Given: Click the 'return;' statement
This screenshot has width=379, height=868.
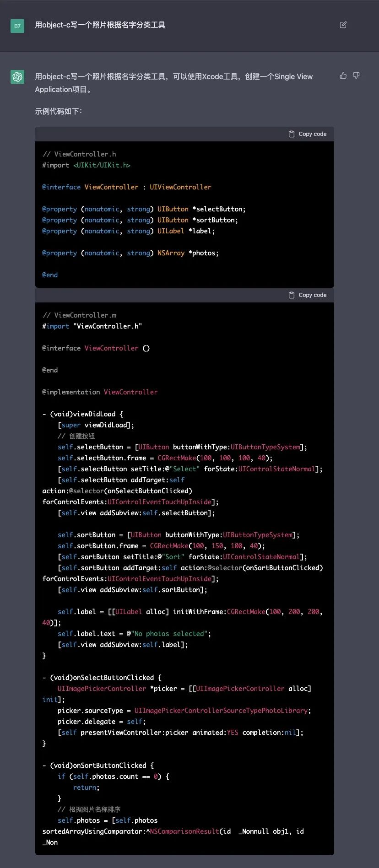Looking at the screenshot, I should (x=87, y=787).
